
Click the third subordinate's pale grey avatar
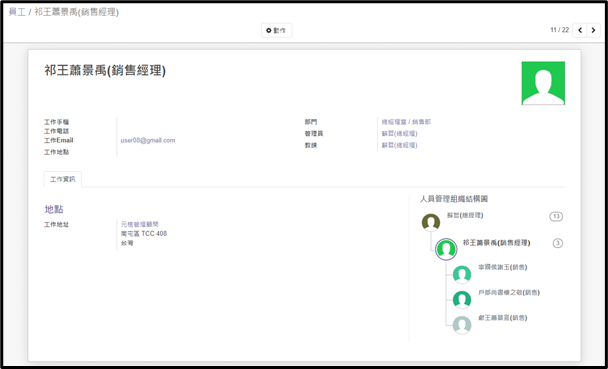tap(462, 325)
